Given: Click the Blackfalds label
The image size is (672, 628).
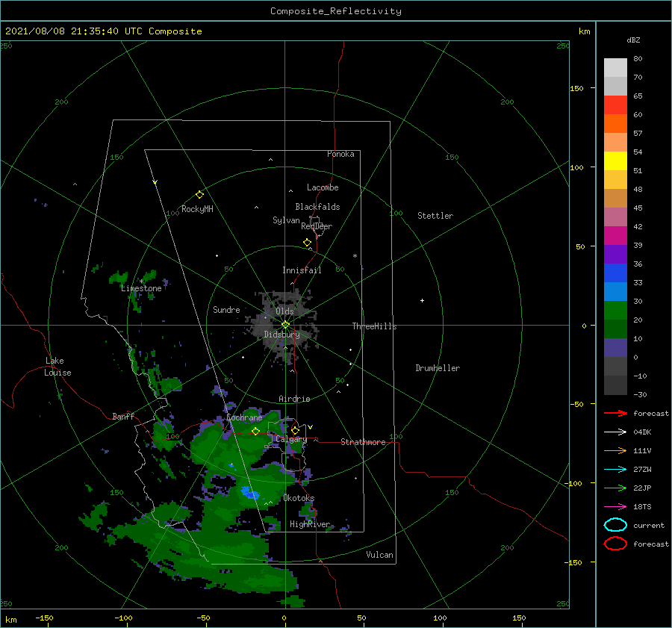Looking at the screenshot, I should [x=317, y=207].
